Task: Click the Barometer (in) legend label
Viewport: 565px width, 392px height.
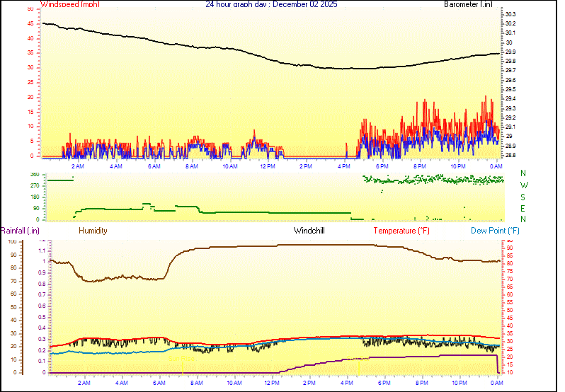Action: 468,4
